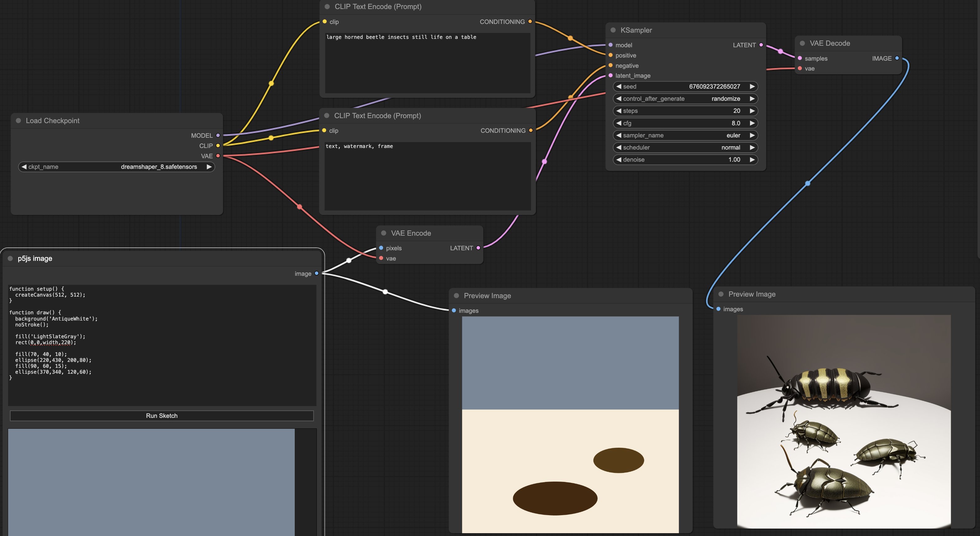980x536 pixels.
Task: Click the 'VAE Decode' node title
Action: (830, 43)
